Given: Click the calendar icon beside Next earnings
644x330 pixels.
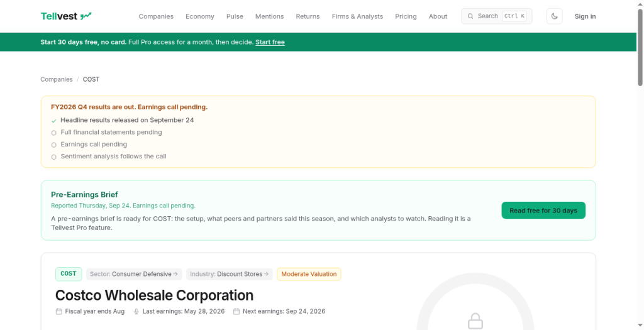Looking at the screenshot, I should click(x=236, y=312).
